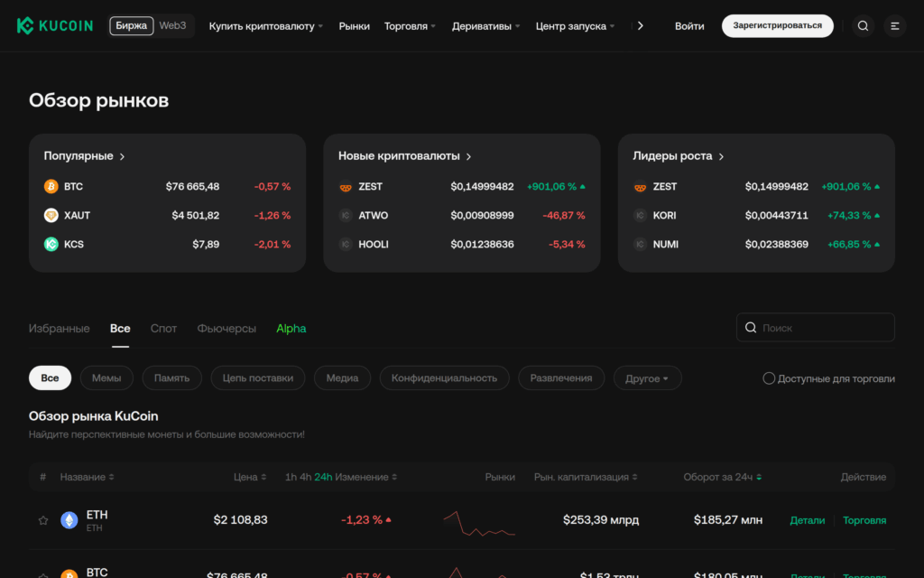Click Зарегистрироваться button

point(777,25)
